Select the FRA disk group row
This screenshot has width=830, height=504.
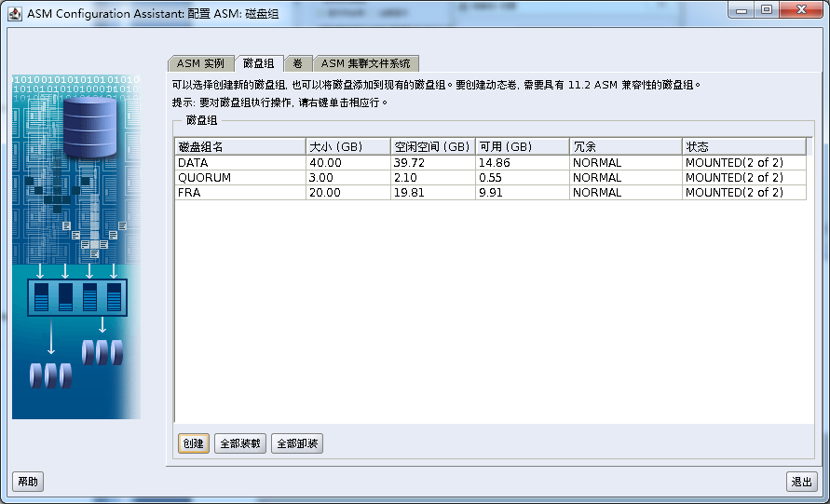click(490, 192)
